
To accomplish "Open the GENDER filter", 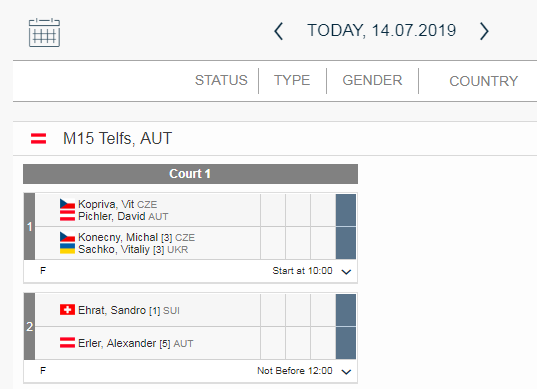I will pos(372,80).
